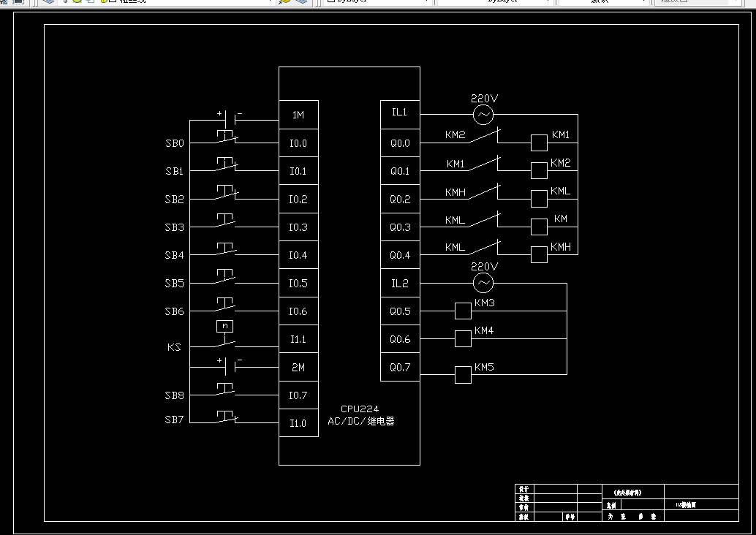Select the Q0.7 output terminal label
The height and width of the screenshot is (535, 756).
click(x=400, y=368)
